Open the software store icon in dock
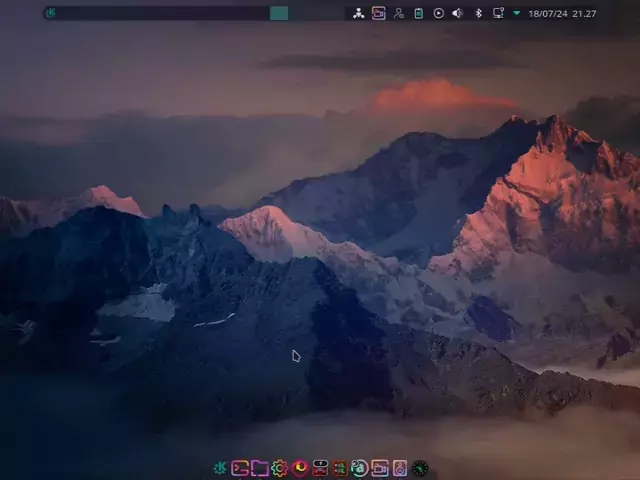Viewport: 640px width, 480px height. coord(360,468)
